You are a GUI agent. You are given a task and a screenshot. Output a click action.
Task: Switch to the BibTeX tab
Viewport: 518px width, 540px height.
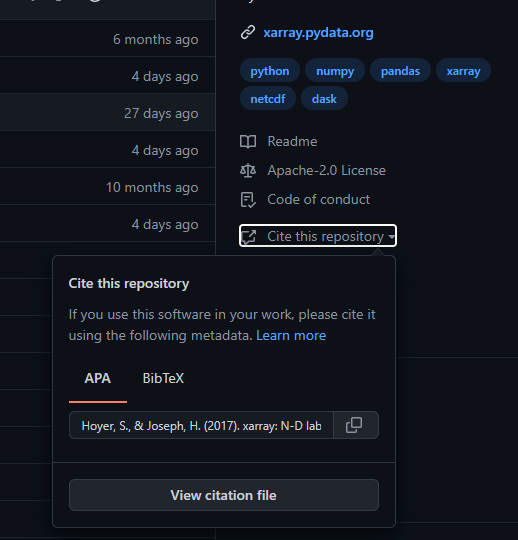pyautogui.click(x=163, y=378)
